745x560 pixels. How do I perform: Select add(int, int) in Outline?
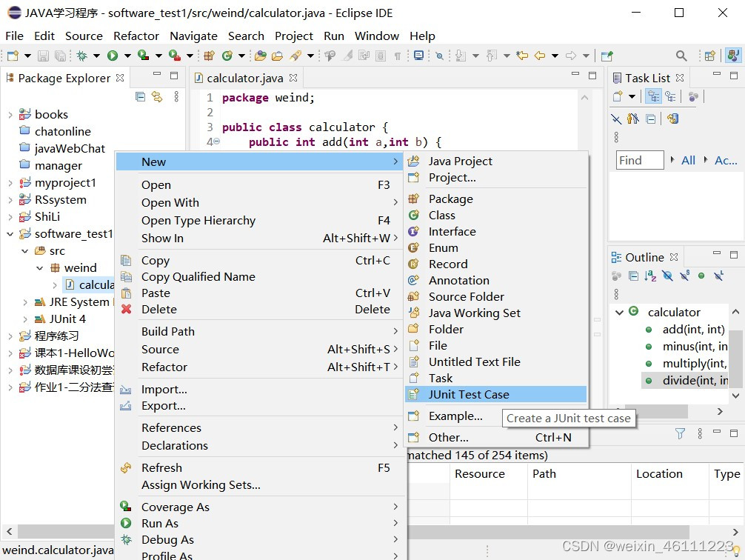692,330
